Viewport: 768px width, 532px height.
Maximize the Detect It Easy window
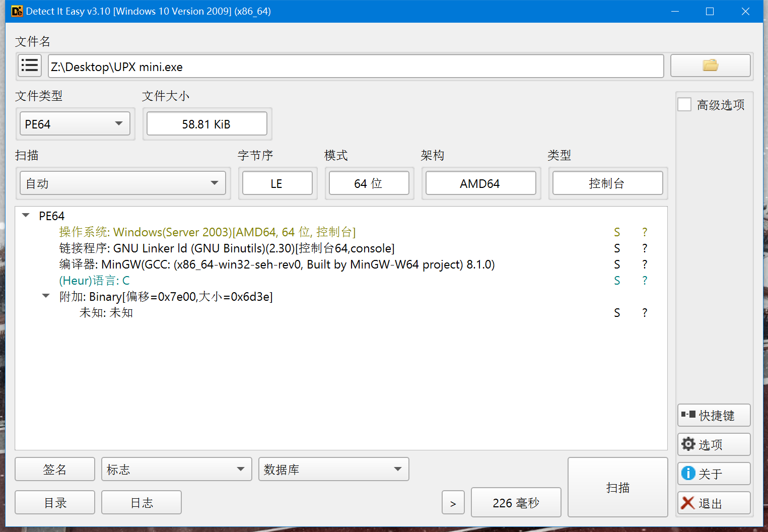710,11
